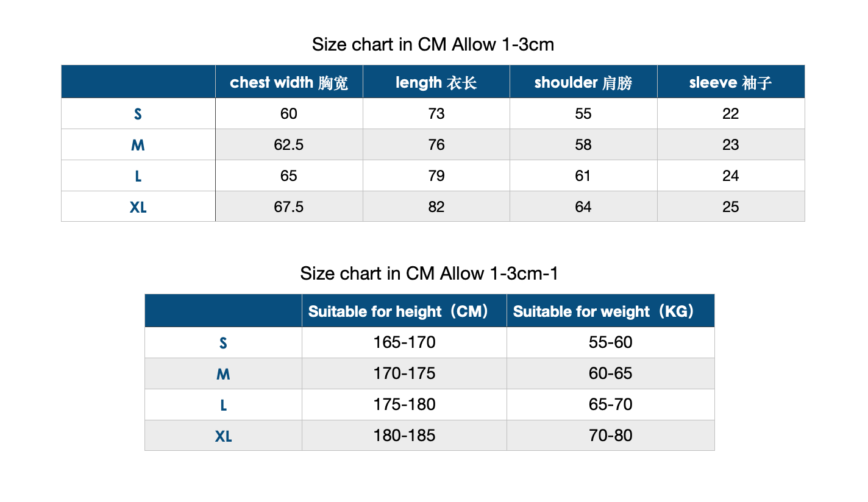Image resolution: width=868 pixels, height=502 pixels.
Task: Click the M row label in second table
Action: pyautogui.click(x=223, y=374)
